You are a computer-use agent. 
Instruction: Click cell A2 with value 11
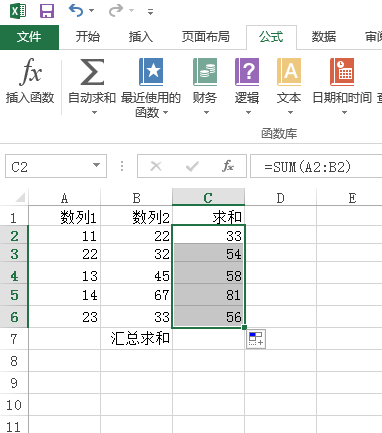(x=65, y=235)
